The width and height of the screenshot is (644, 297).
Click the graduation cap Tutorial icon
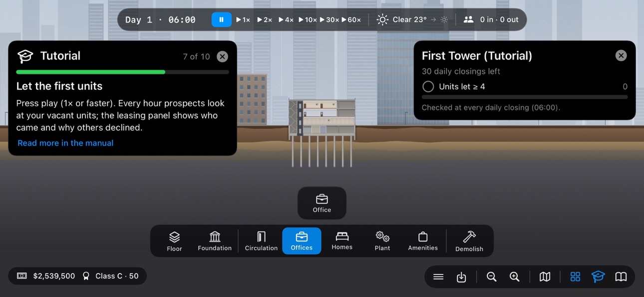[25, 56]
